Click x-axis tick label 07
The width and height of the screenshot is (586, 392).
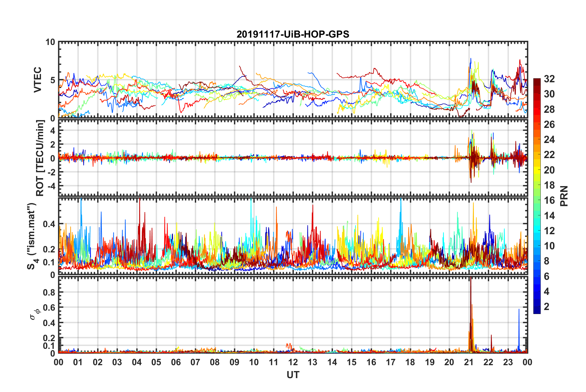195,362
